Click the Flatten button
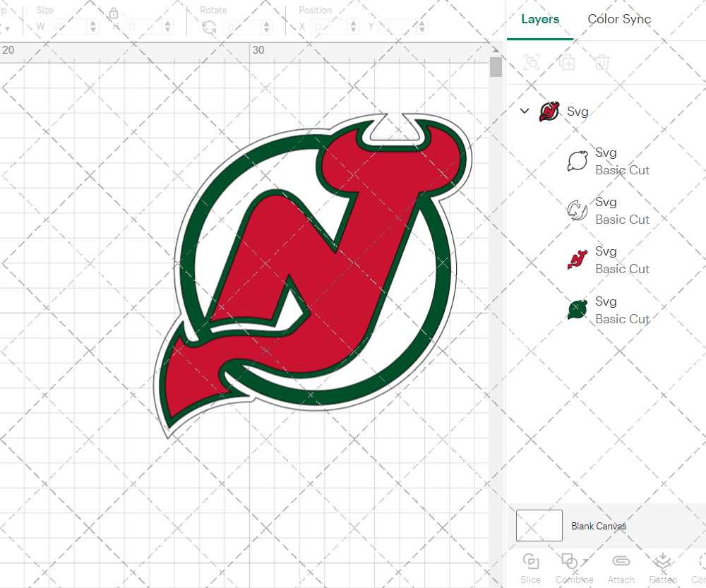This screenshot has height=588, width=706. [x=663, y=569]
